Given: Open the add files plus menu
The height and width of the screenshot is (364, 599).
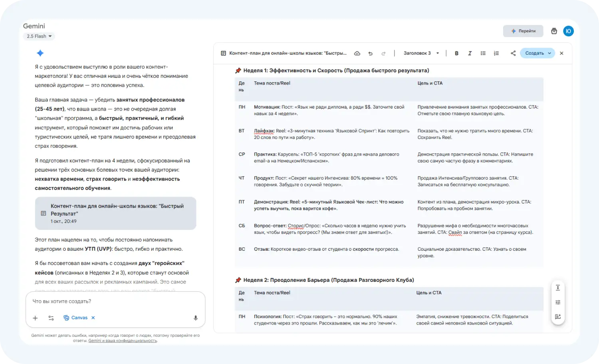Looking at the screenshot, I should coord(35,318).
